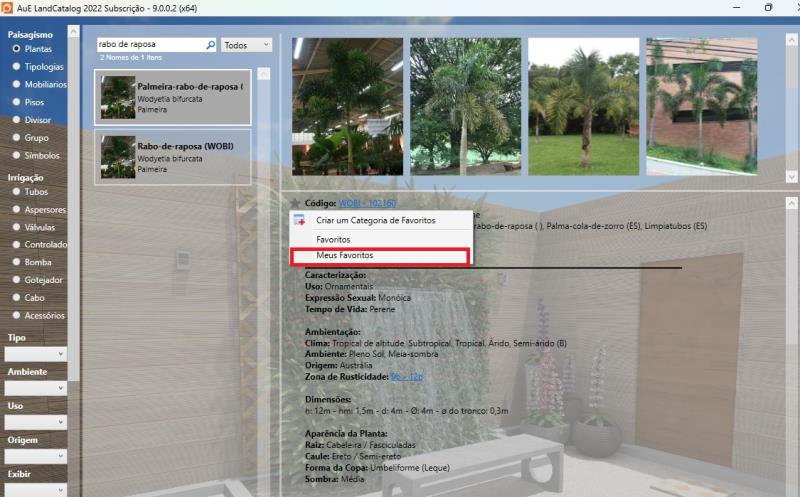Screen dimensions: 800x497
Task: Click the Paisagismo section heading
Action: [x=30, y=35]
